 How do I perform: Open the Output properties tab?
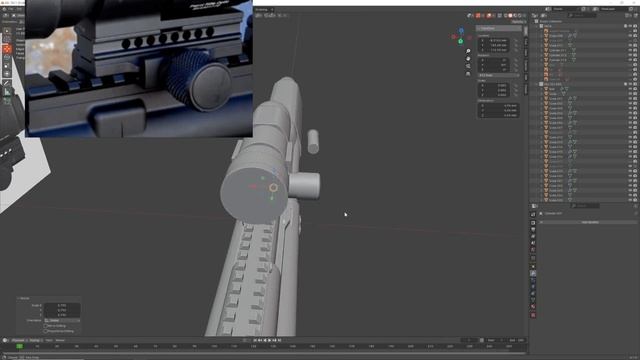tap(533, 229)
